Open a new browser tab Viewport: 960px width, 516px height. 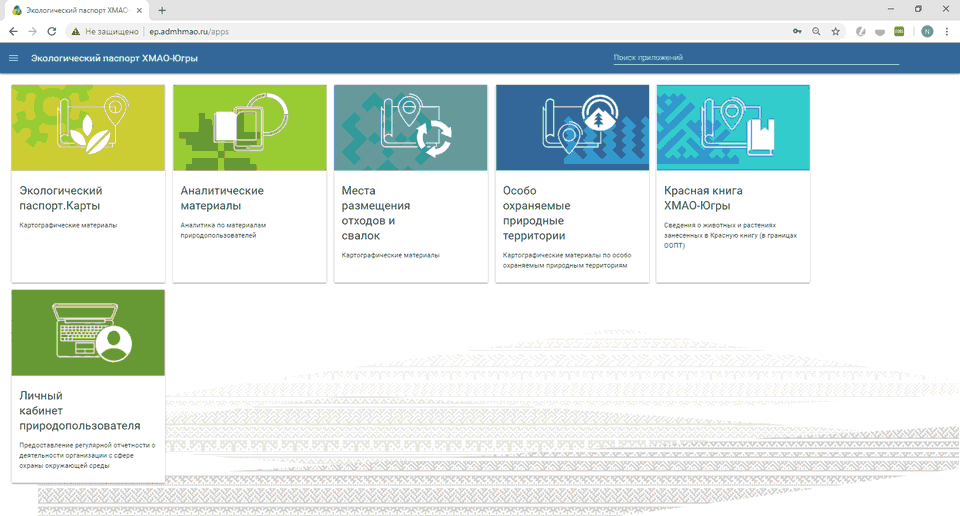tap(162, 10)
